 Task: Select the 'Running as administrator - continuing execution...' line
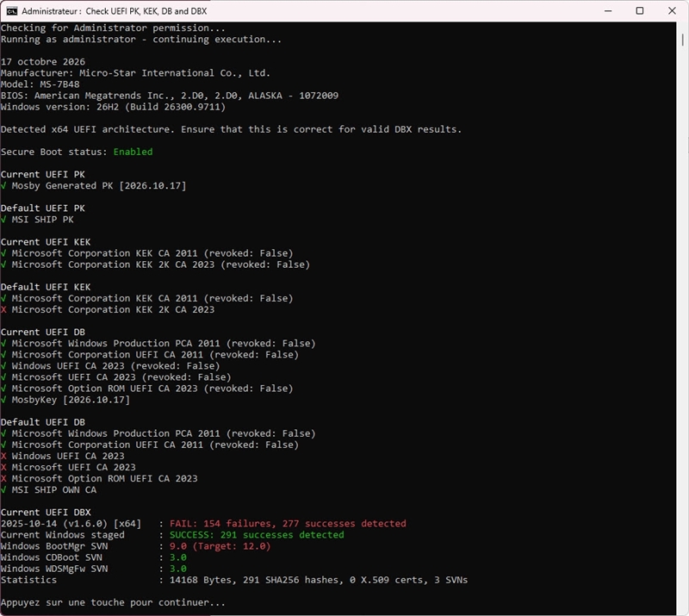pyautogui.click(x=141, y=39)
